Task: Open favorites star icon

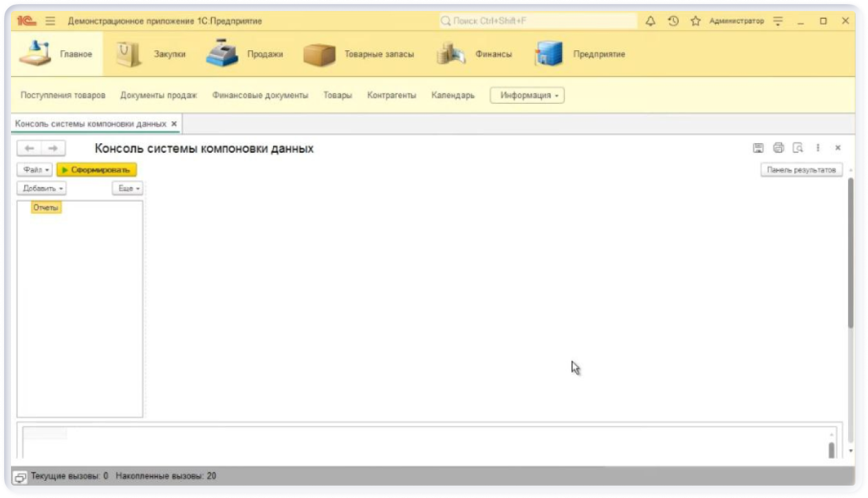Action: pyautogui.click(x=695, y=21)
